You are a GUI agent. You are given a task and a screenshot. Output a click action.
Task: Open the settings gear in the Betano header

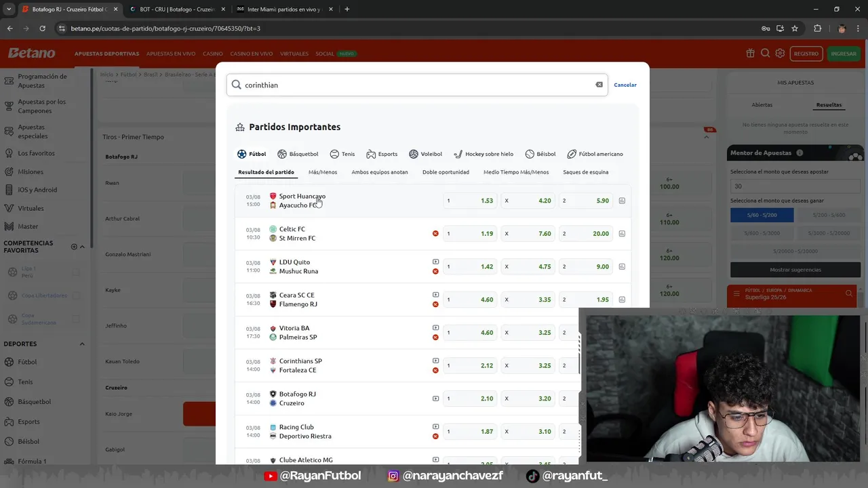(780, 54)
